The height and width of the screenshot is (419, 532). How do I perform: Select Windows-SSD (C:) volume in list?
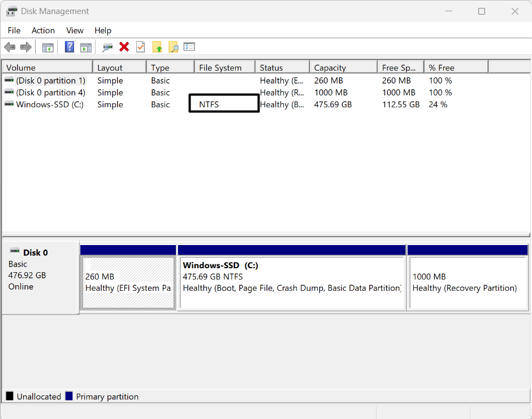pos(49,104)
